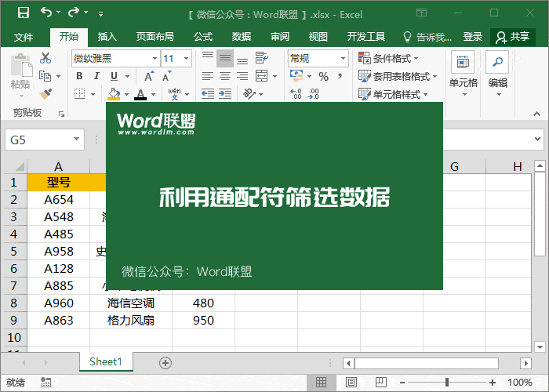Click the Accounting Number Format icon

pos(296,75)
